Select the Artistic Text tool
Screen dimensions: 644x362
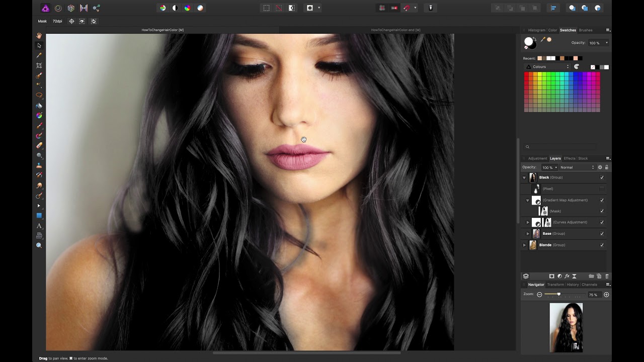pos(39,226)
